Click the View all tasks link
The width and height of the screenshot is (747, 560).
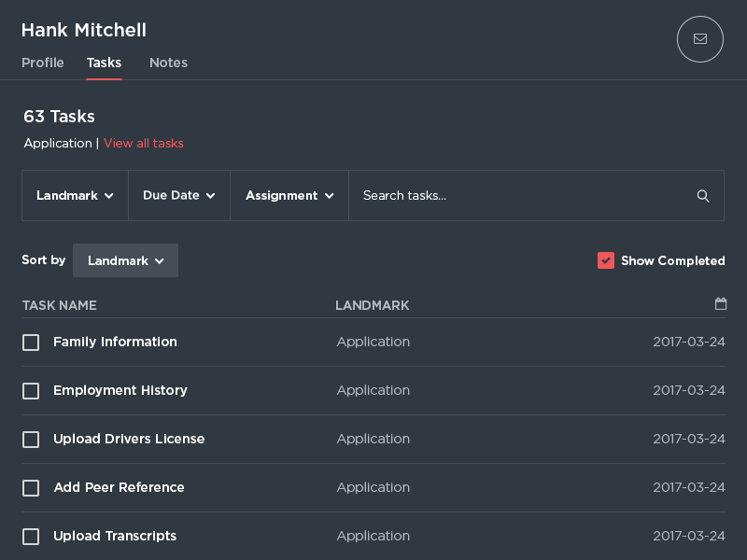pos(144,144)
